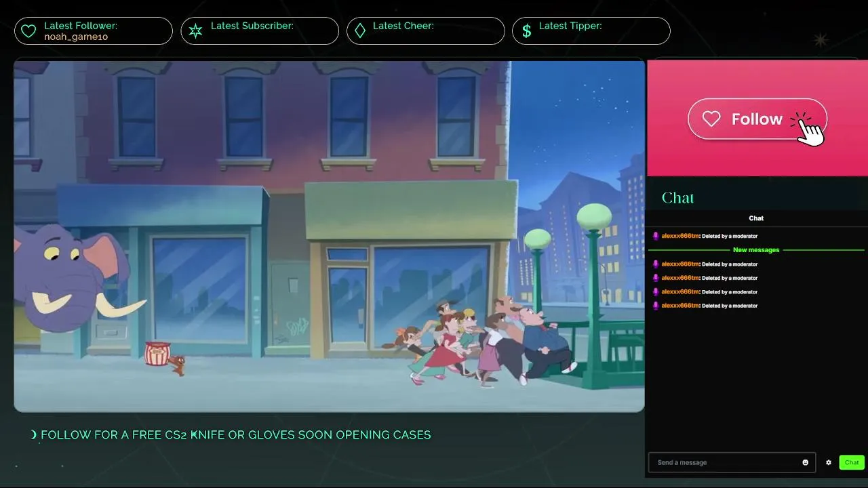
Task: Click follower name noah_game10
Action: [76, 37]
